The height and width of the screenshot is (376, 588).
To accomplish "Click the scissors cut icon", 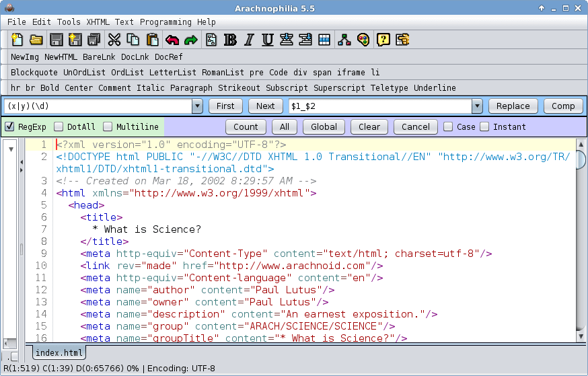I will point(114,40).
